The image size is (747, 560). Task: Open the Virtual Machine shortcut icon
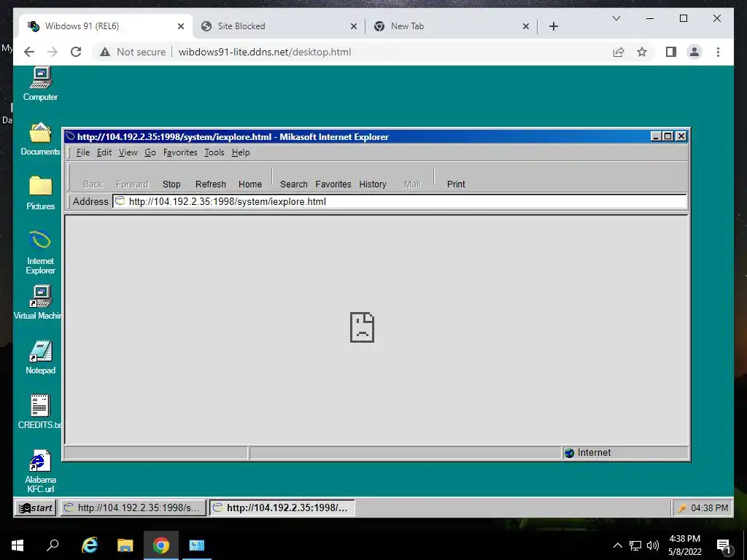tap(41, 296)
